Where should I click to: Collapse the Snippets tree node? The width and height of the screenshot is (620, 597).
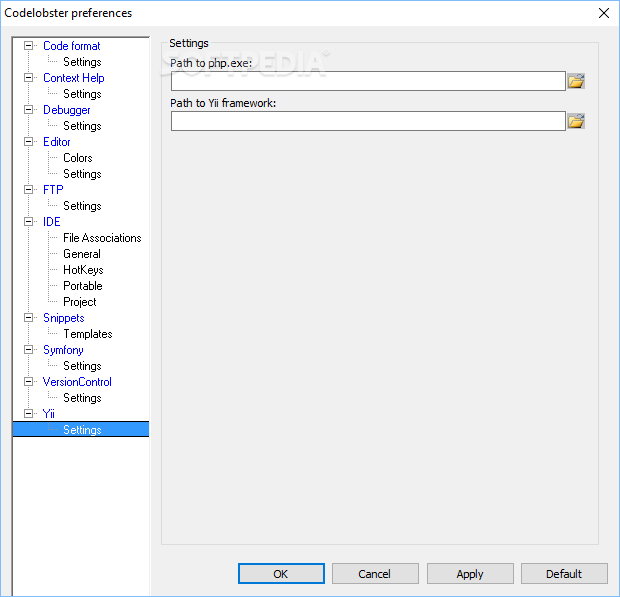(x=28, y=317)
